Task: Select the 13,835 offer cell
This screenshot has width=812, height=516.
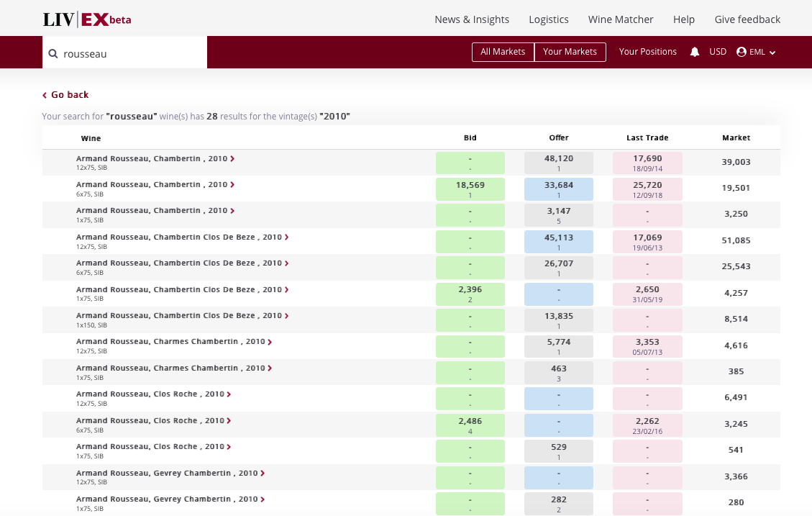Action: (559, 320)
